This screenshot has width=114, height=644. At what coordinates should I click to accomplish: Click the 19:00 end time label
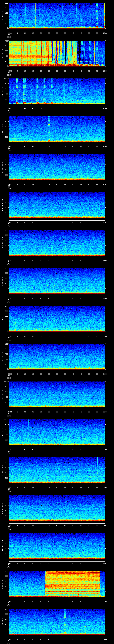[105, 184]
